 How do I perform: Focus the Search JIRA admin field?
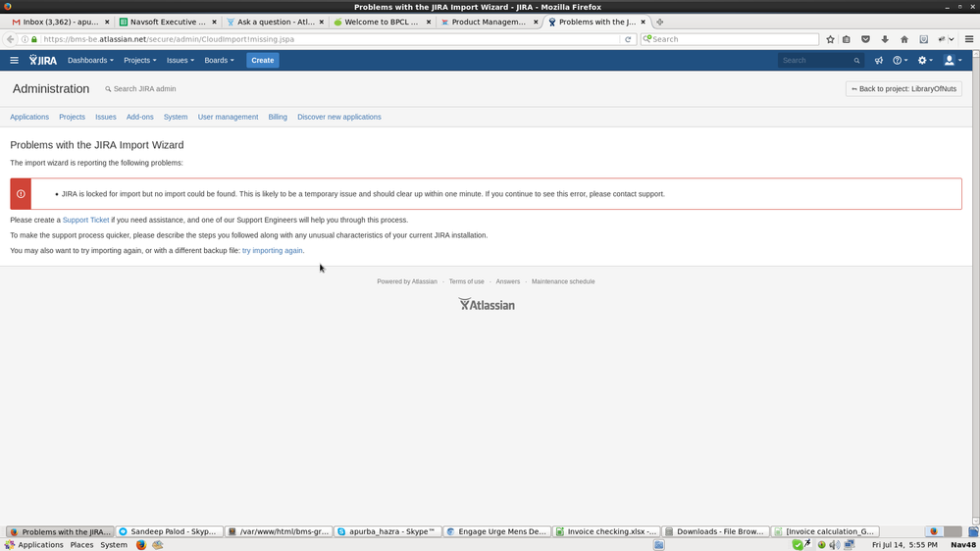tap(144, 88)
